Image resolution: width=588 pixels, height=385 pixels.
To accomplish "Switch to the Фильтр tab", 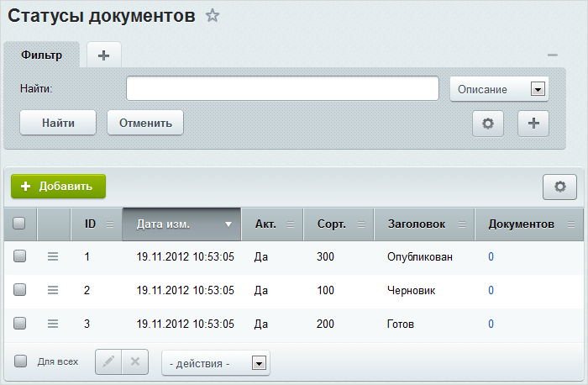I will [42, 55].
